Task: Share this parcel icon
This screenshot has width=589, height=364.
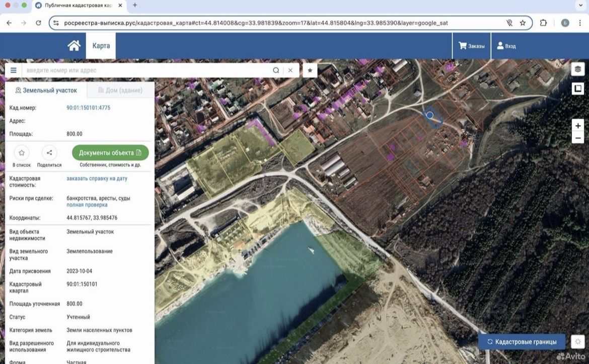Action: click(49, 153)
